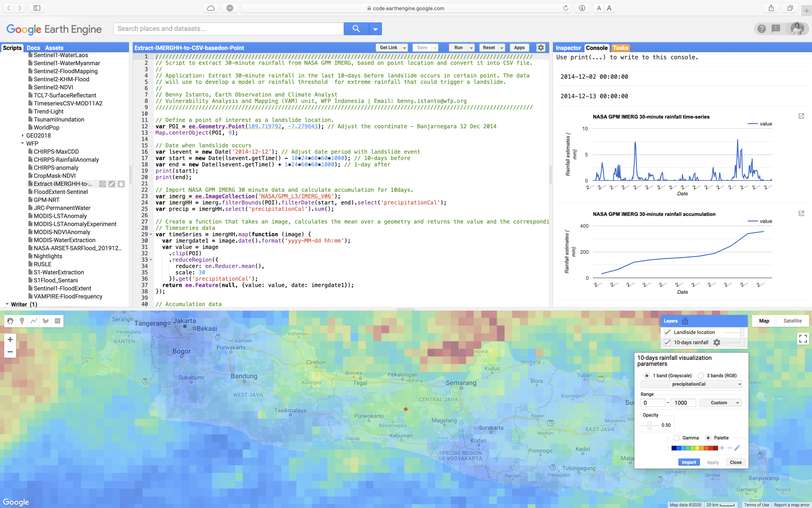Select the point drawing tool on the map

click(22, 321)
